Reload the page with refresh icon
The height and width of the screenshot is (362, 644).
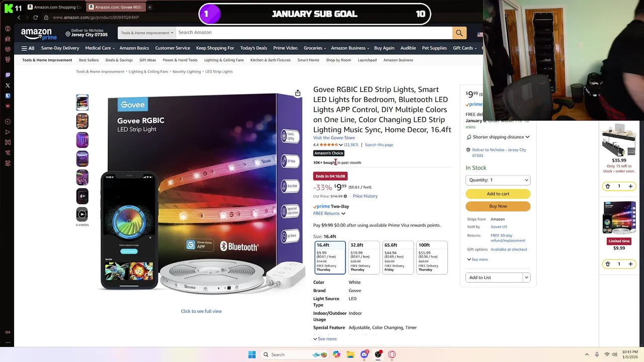point(35,17)
